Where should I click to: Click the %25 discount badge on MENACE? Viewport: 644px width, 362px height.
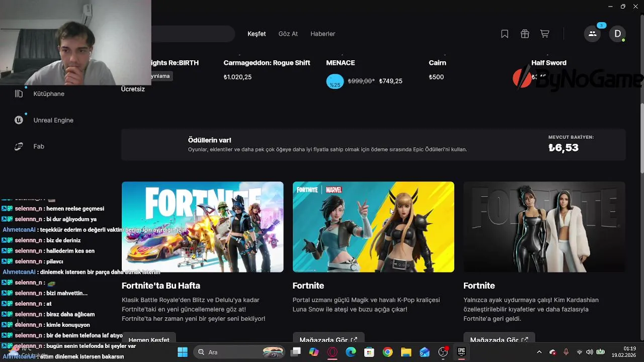335,82
